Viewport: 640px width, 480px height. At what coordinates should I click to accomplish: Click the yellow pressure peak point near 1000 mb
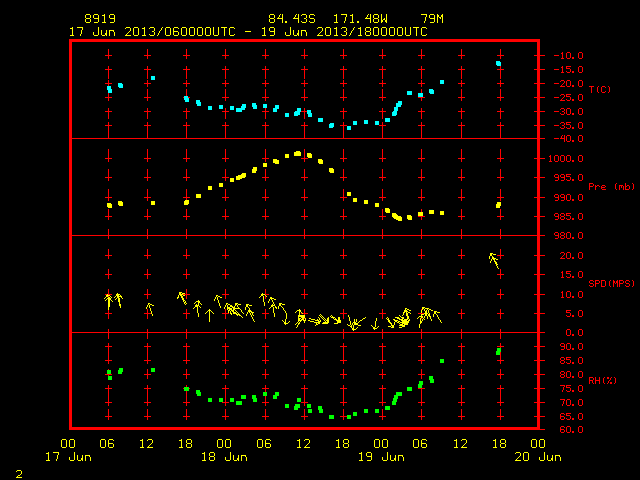coord(298,154)
